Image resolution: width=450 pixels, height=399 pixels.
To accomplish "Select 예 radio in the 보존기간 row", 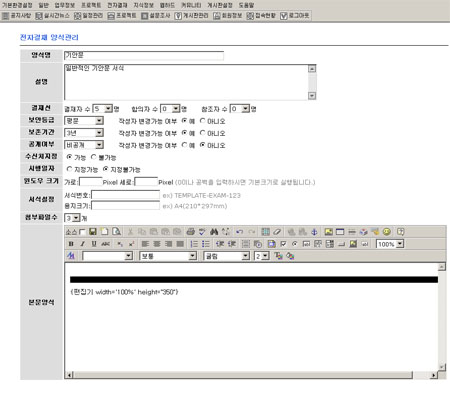I will pyautogui.click(x=184, y=133).
